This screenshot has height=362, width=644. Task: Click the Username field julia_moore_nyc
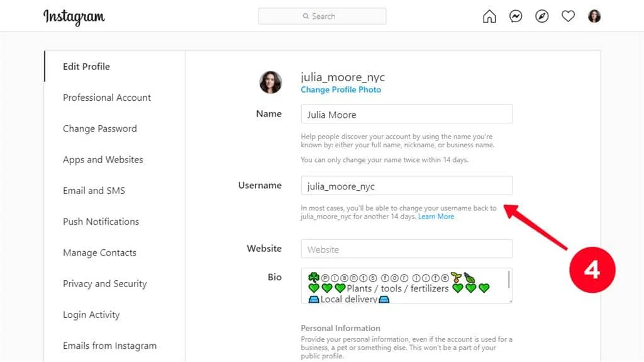pyautogui.click(x=407, y=186)
